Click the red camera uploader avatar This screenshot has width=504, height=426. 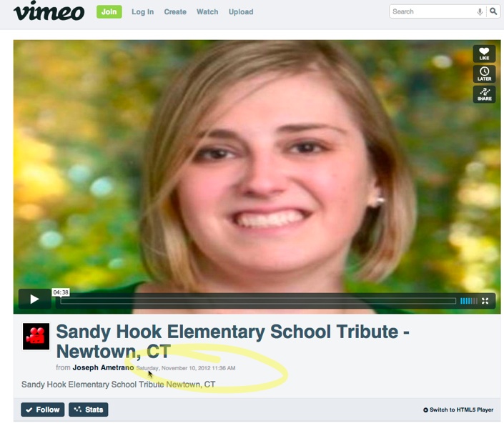(36, 337)
